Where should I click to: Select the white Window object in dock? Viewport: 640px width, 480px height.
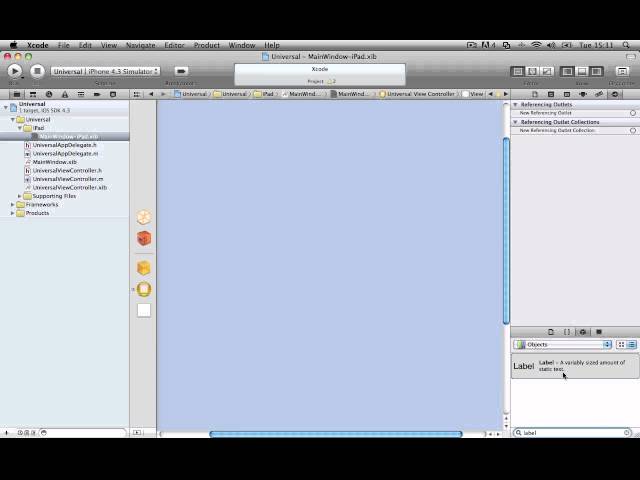(x=144, y=310)
